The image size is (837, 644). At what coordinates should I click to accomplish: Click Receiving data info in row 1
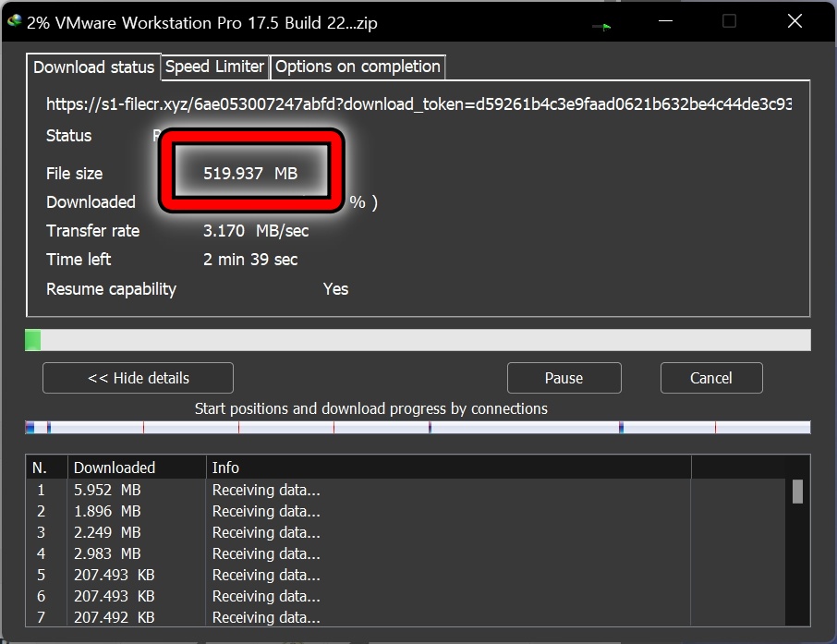tap(266, 490)
